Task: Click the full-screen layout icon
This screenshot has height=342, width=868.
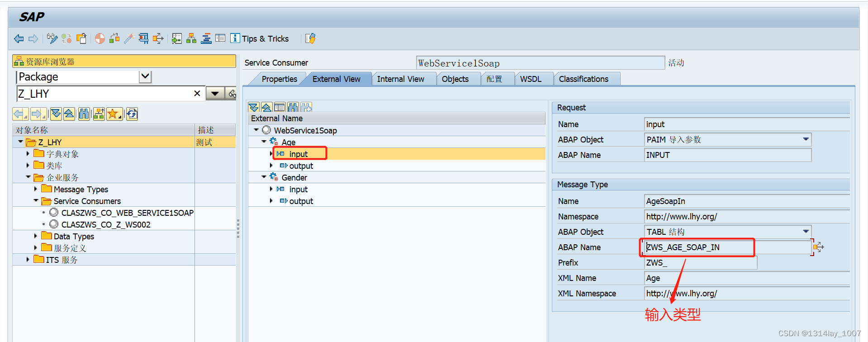Action: point(220,39)
